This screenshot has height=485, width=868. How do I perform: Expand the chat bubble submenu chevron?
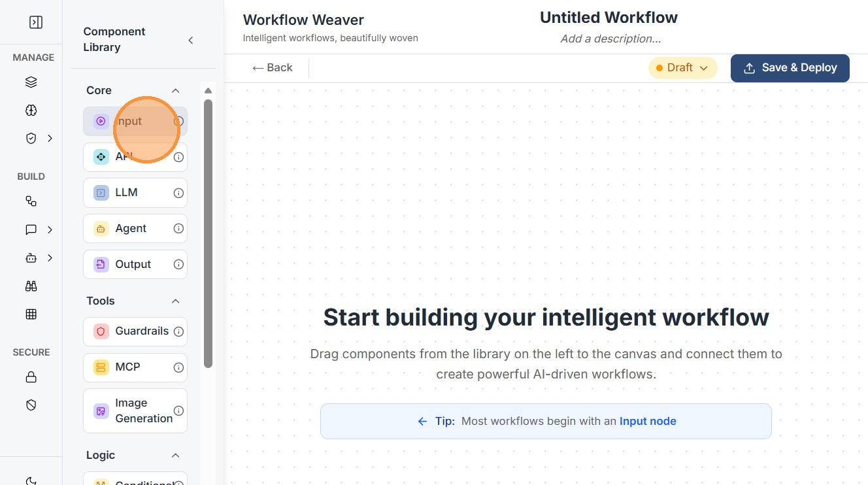pos(50,229)
